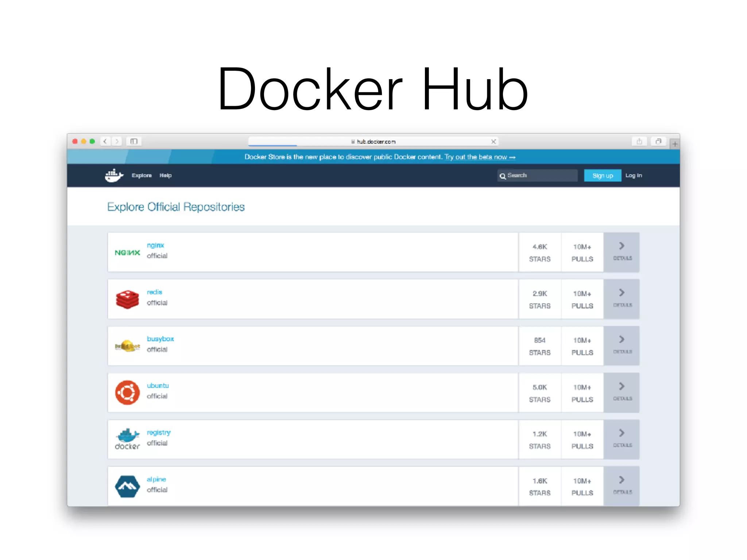Click busybox 854 STARS cell
Screen dimensions: 747x560
pos(540,346)
